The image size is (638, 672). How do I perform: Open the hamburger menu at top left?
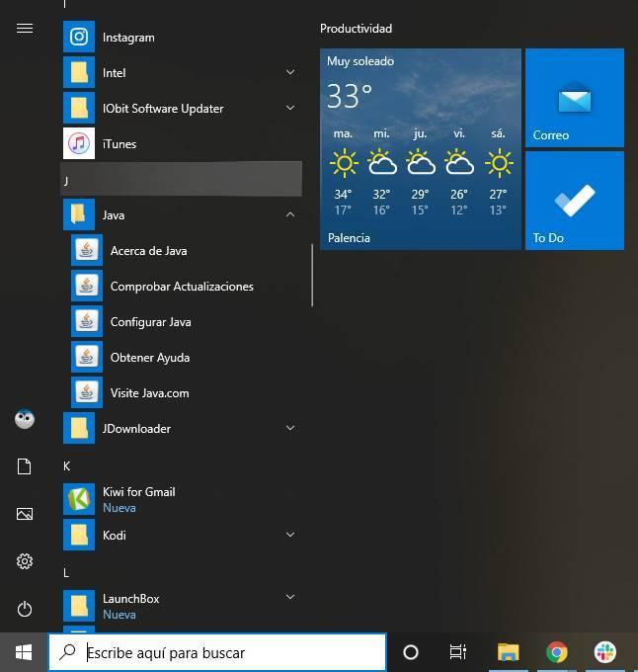point(25,29)
